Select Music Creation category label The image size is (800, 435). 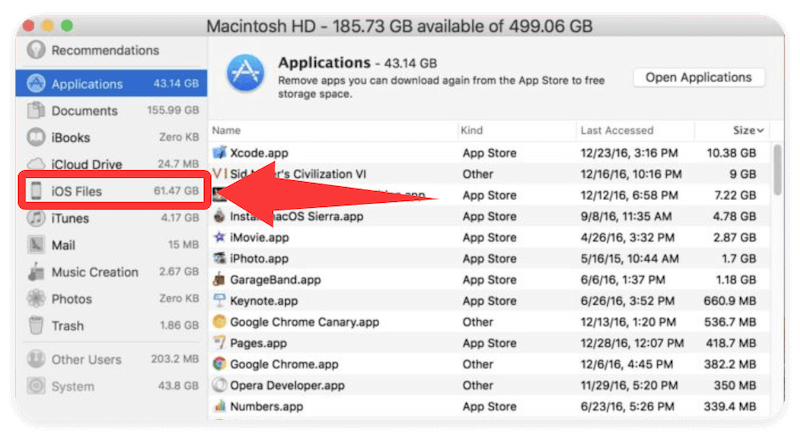95,272
